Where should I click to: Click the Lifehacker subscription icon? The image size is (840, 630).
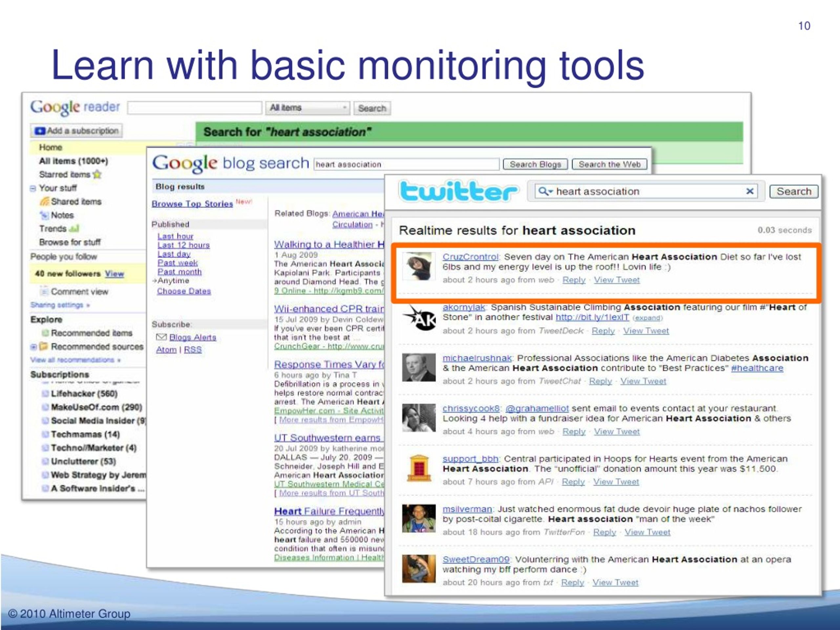[45, 393]
